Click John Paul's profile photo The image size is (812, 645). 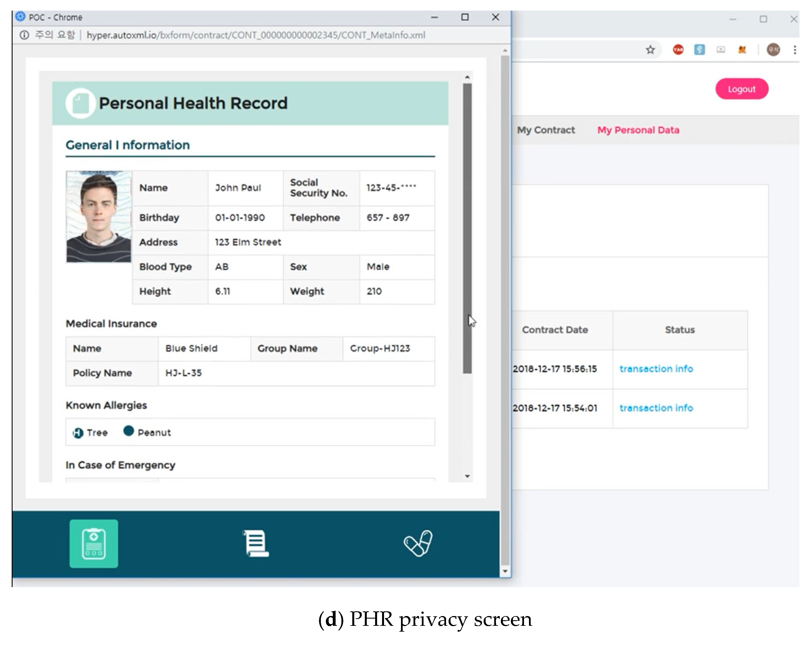pos(99,216)
